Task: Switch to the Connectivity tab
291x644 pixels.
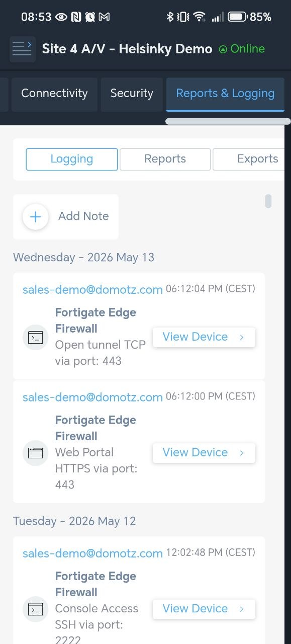Action: (x=54, y=94)
